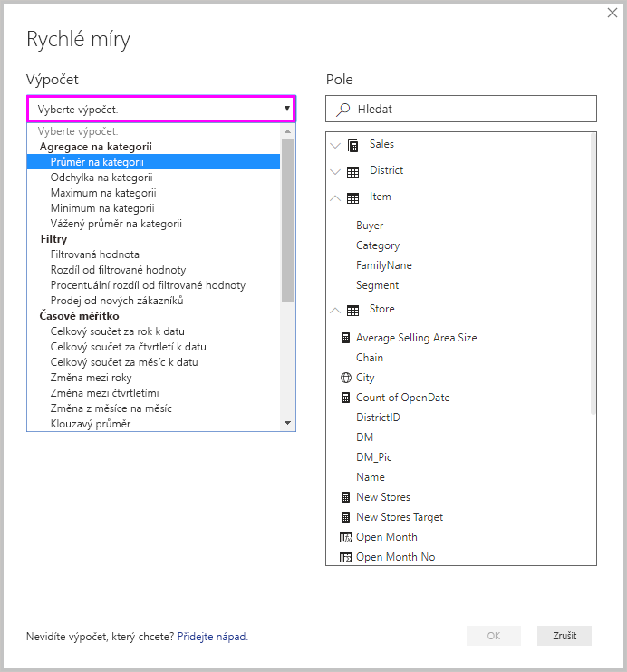Open the Přidejte nápad link

point(212,637)
